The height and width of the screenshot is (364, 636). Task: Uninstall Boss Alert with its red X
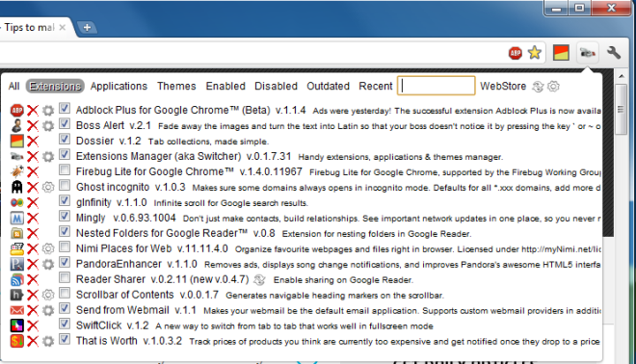tap(33, 125)
